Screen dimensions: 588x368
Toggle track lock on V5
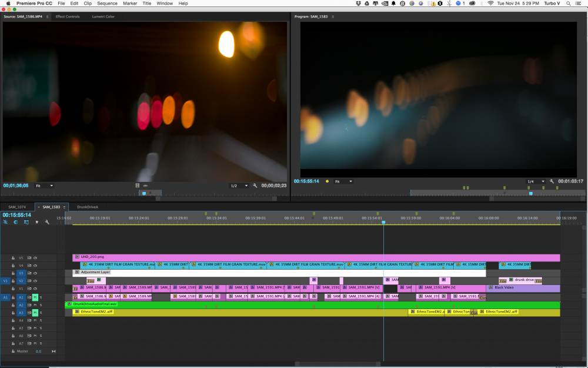[14, 258]
